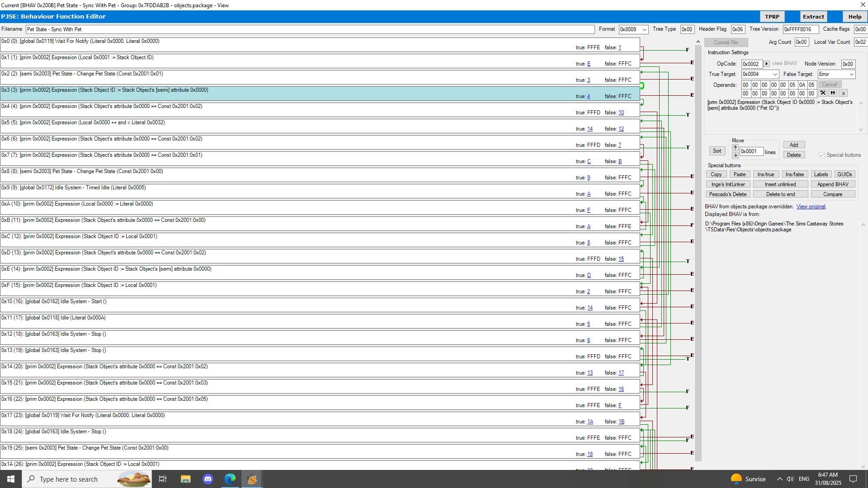
Task: Open the instruction wizard tools icon
Action: point(823,94)
